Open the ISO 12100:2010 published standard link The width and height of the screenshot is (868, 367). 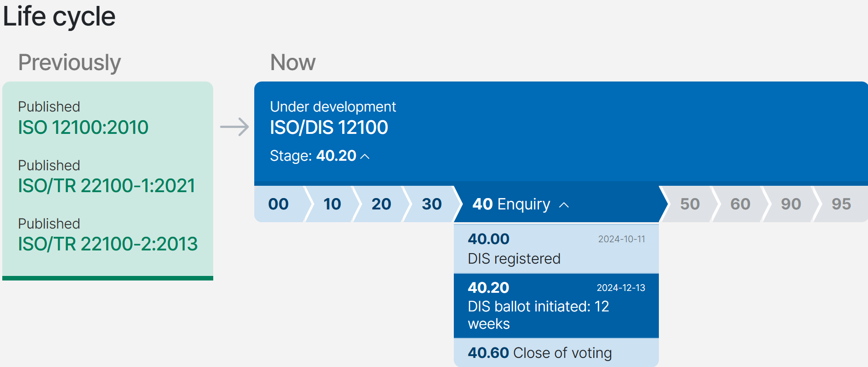(x=83, y=128)
